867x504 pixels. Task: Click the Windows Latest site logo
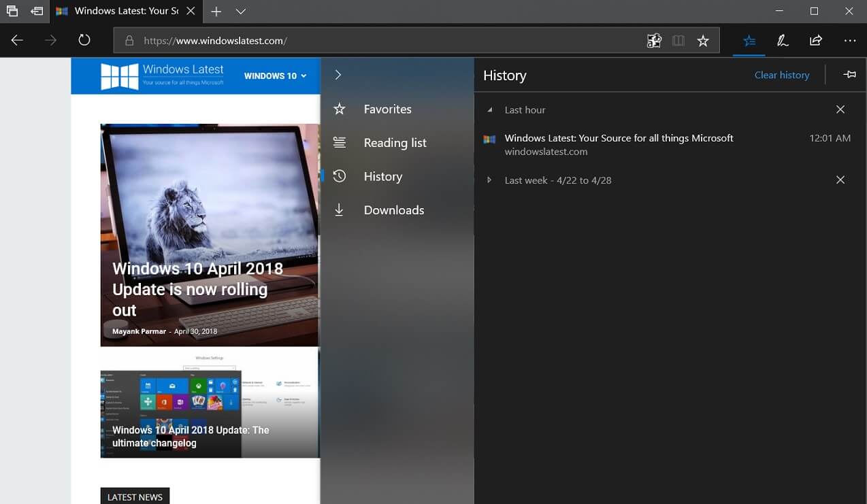(162, 75)
